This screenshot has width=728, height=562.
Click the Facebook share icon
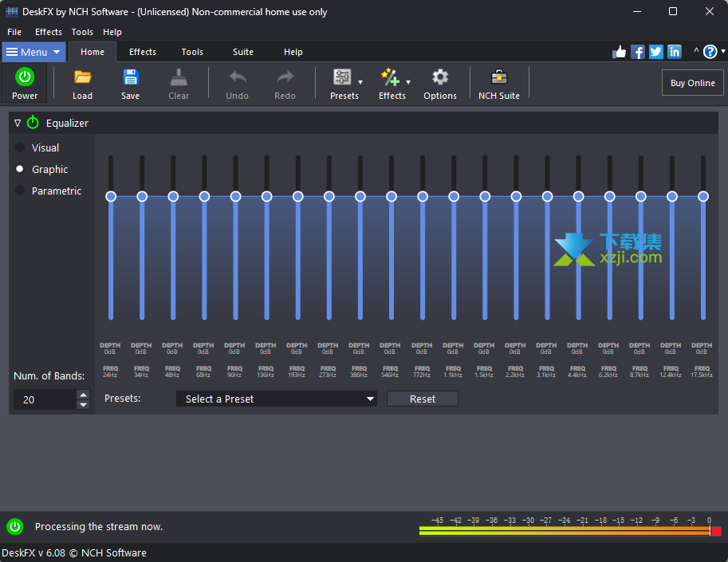tap(637, 52)
